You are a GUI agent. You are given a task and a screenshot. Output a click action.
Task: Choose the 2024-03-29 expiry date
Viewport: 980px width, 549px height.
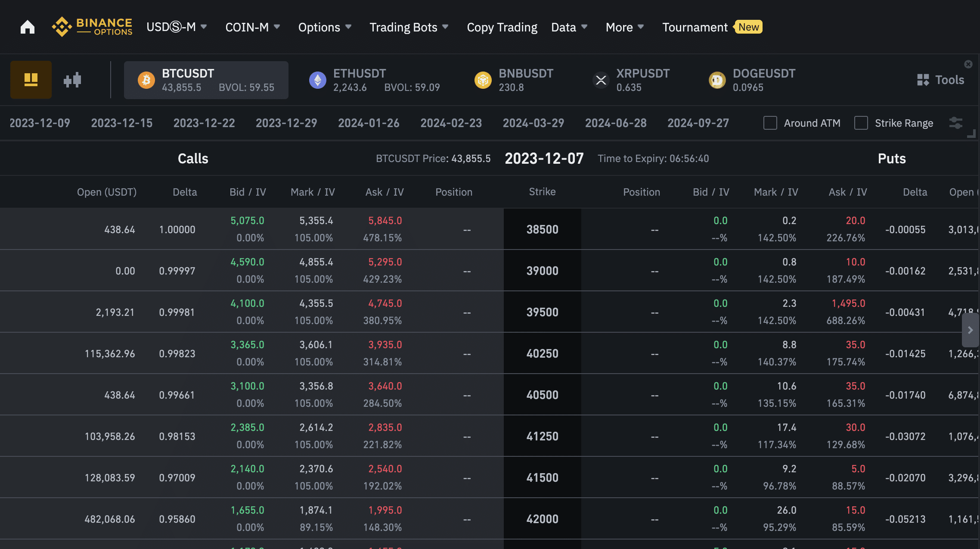click(x=533, y=123)
